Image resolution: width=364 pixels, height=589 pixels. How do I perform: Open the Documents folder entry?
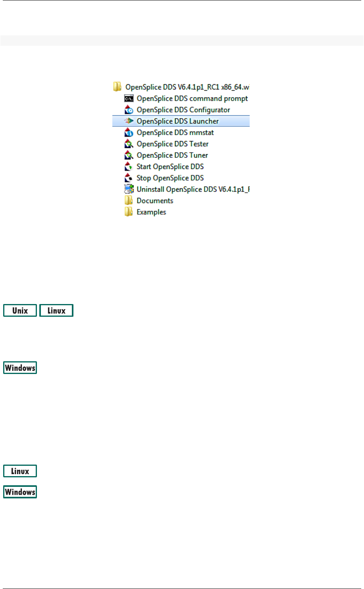[x=155, y=201]
